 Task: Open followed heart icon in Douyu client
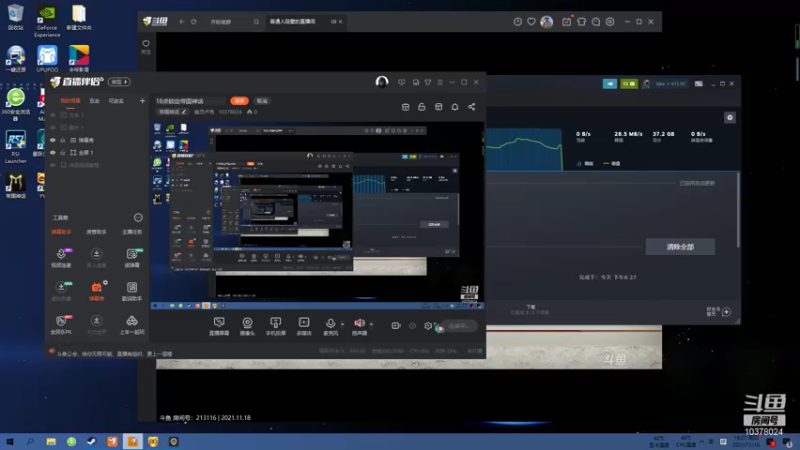click(531, 22)
